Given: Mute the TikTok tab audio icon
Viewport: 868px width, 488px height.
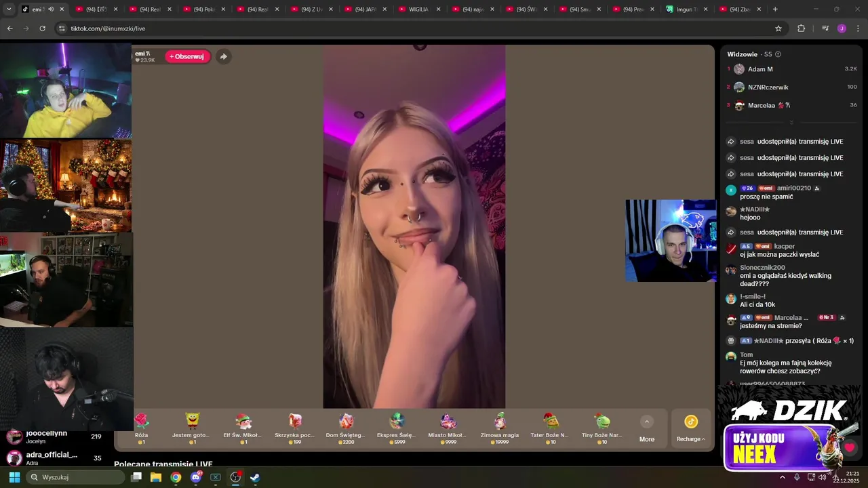Looking at the screenshot, I should point(51,9).
